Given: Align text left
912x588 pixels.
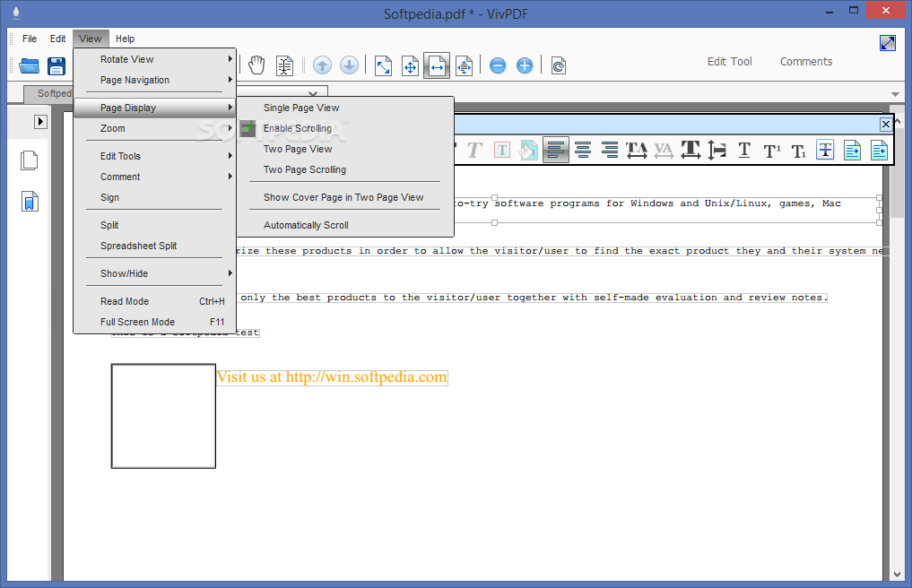Looking at the screenshot, I should point(556,150).
